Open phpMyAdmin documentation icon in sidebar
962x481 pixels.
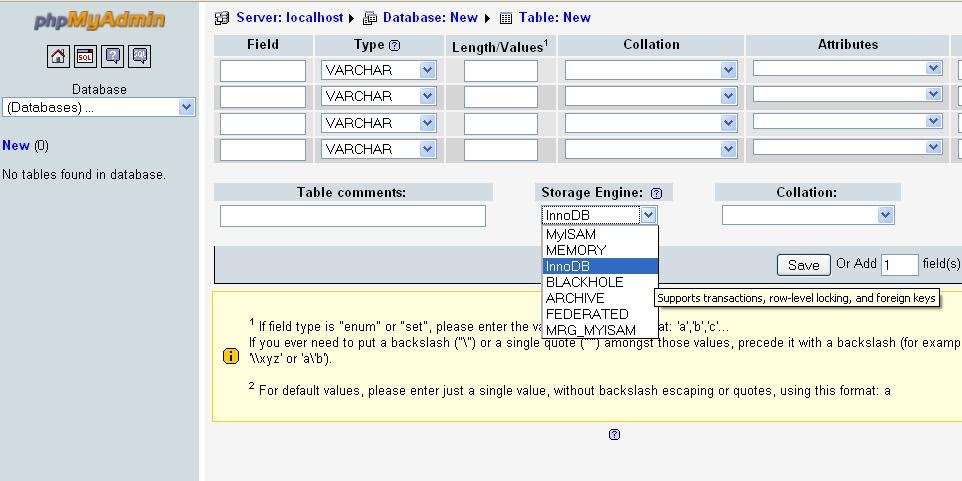tap(113, 56)
